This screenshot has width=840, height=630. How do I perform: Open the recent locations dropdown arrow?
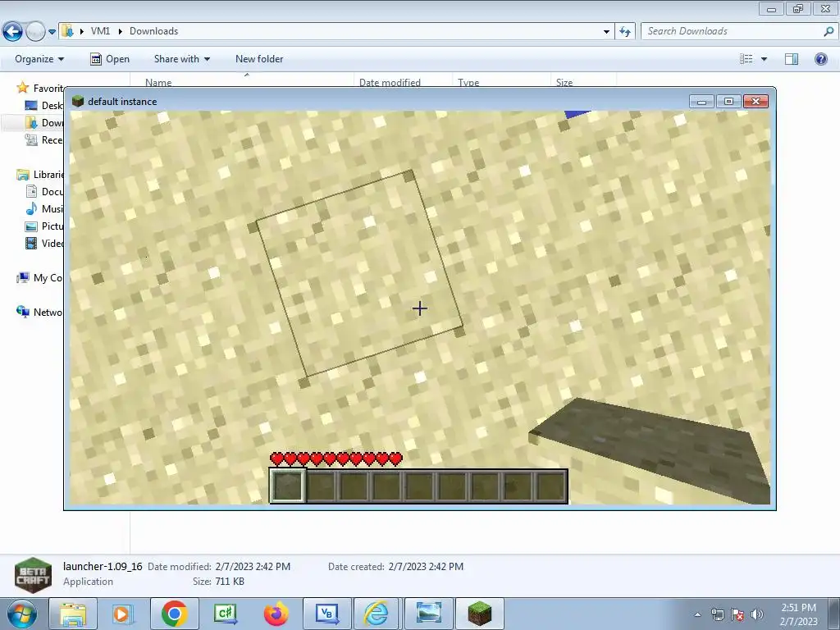(52, 32)
